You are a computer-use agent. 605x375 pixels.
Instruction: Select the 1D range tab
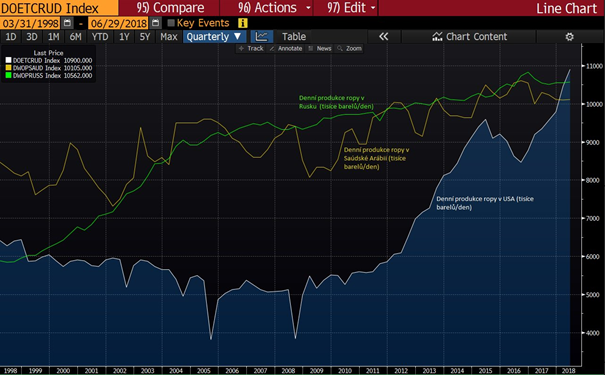(11, 37)
